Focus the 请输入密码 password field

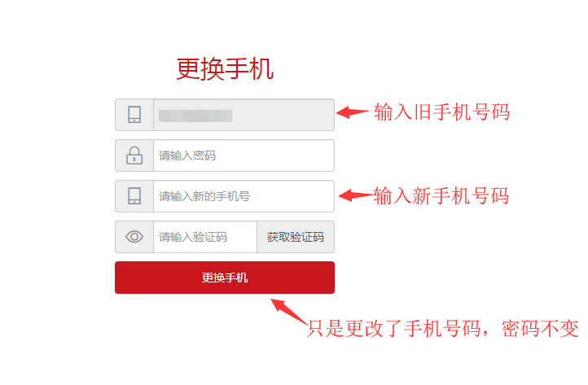pyautogui.click(x=244, y=155)
